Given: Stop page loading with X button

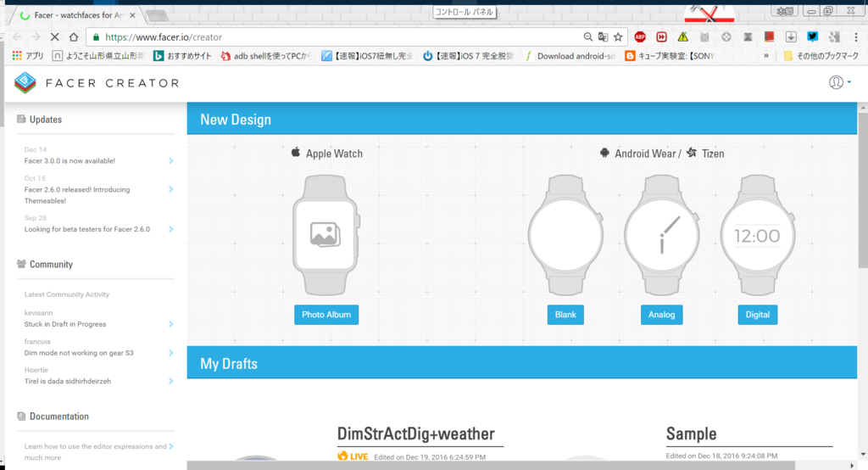Looking at the screenshot, I should coord(54,37).
